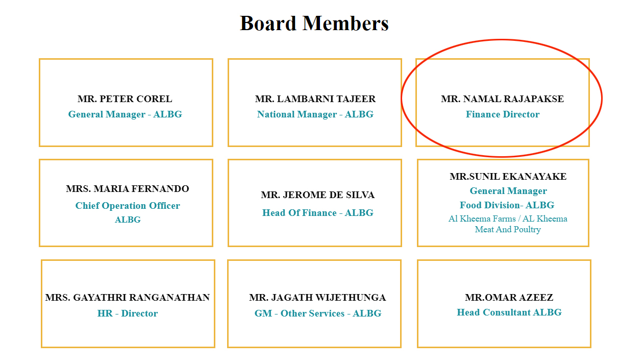Select Mr. Omar Azeez's name

tap(509, 298)
